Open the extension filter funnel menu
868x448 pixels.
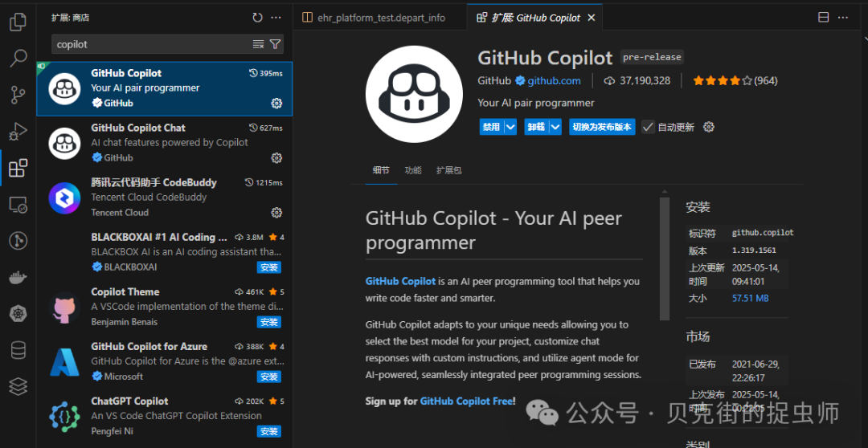pos(275,44)
